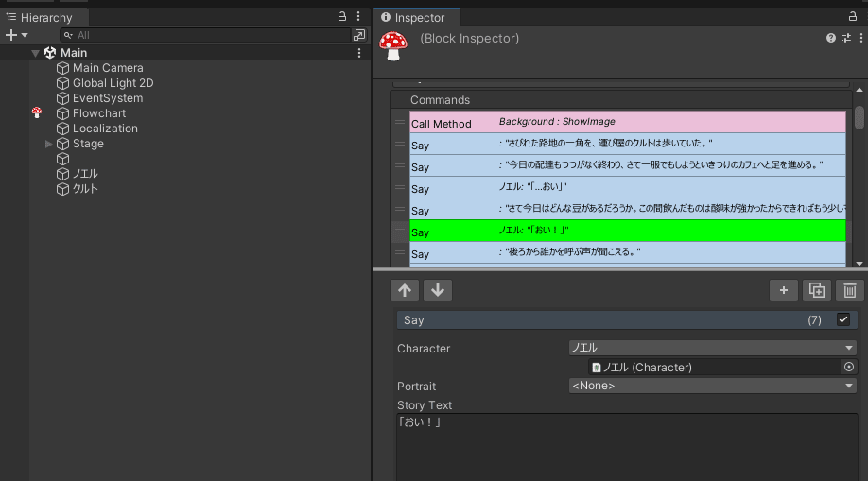Screen dimensions: 868x481
Task: Select Global Light 2D object
Action: click(x=113, y=83)
